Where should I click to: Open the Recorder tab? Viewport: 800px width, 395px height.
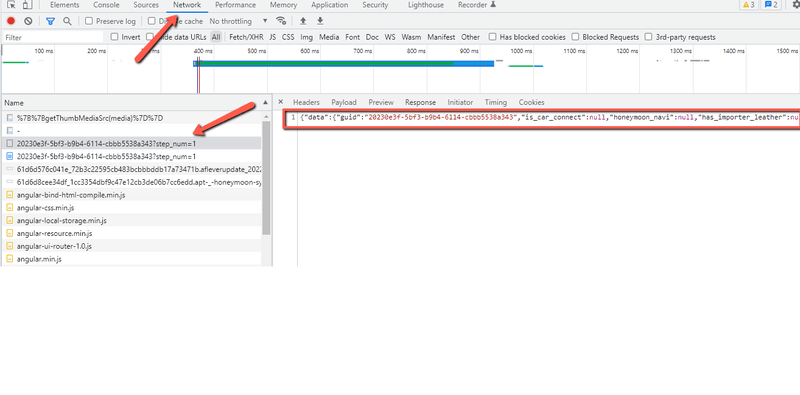pos(477,5)
